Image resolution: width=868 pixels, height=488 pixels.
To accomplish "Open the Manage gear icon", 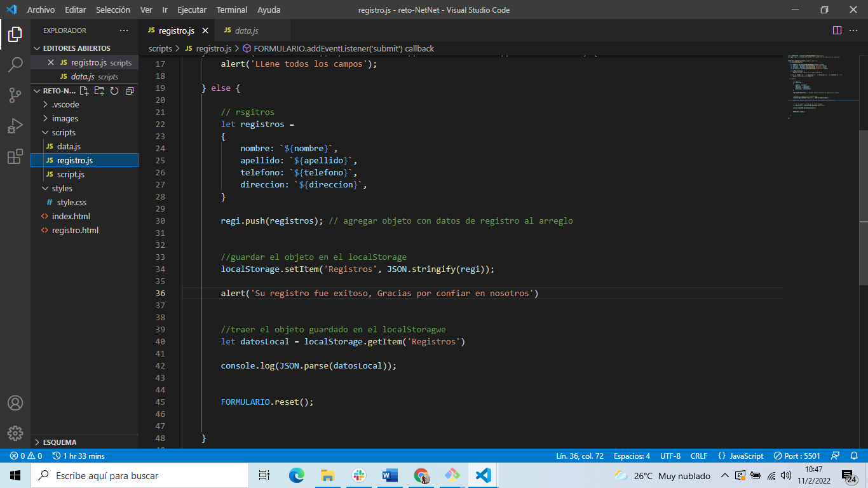I will (15, 433).
